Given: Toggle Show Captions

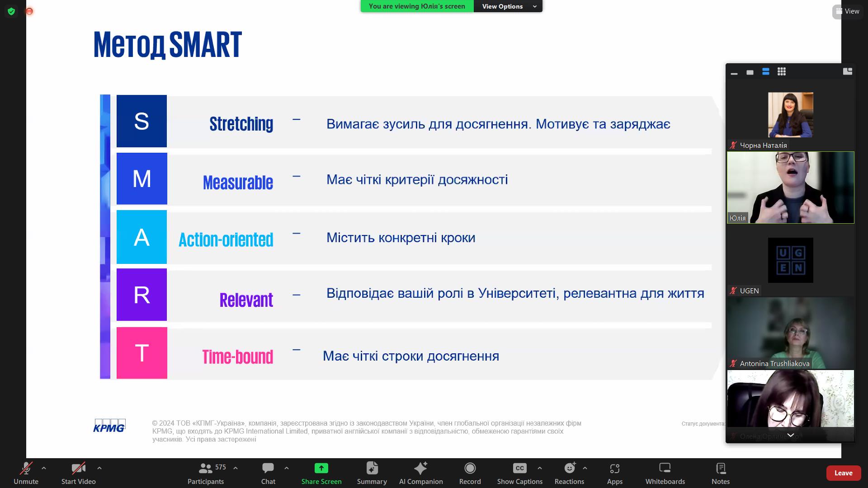Looking at the screenshot, I should click(519, 473).
